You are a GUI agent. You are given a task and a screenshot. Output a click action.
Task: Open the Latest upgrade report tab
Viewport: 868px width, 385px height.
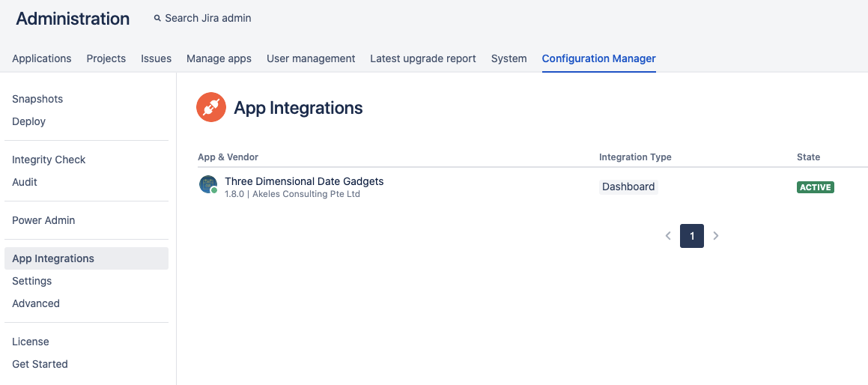(x=423, y=58)
